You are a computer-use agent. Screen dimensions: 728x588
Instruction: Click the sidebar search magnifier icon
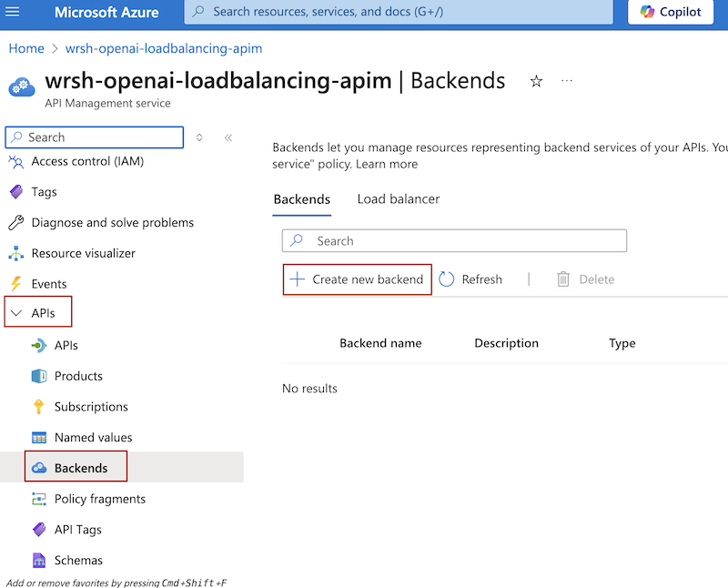pos(17,137)
